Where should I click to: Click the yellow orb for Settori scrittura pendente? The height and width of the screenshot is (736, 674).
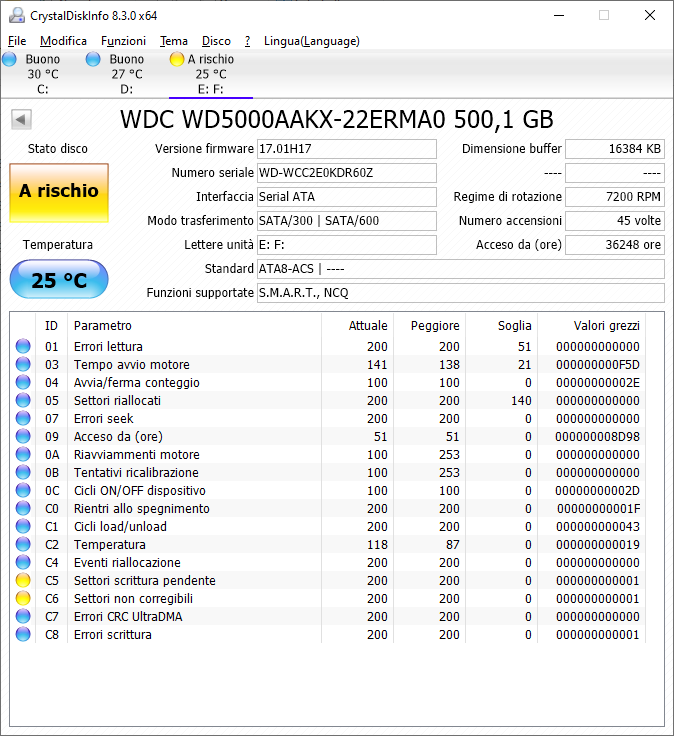click(23, 580)
